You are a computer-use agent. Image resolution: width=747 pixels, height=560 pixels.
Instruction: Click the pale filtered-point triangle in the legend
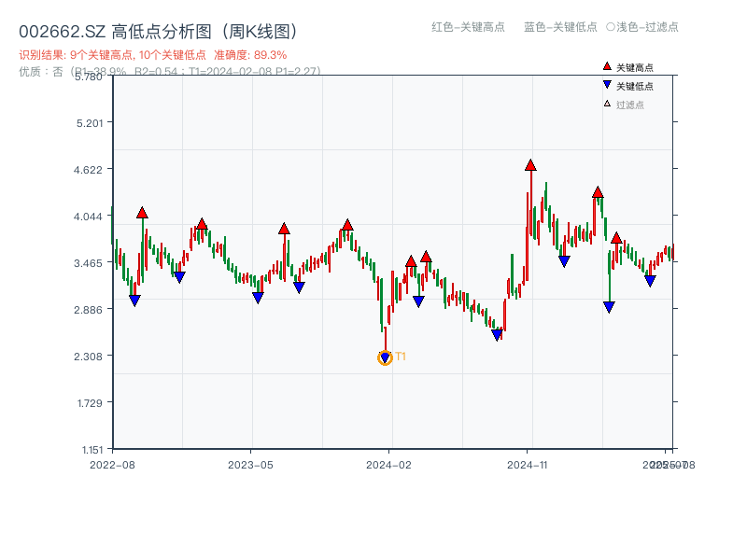point(607,104)
